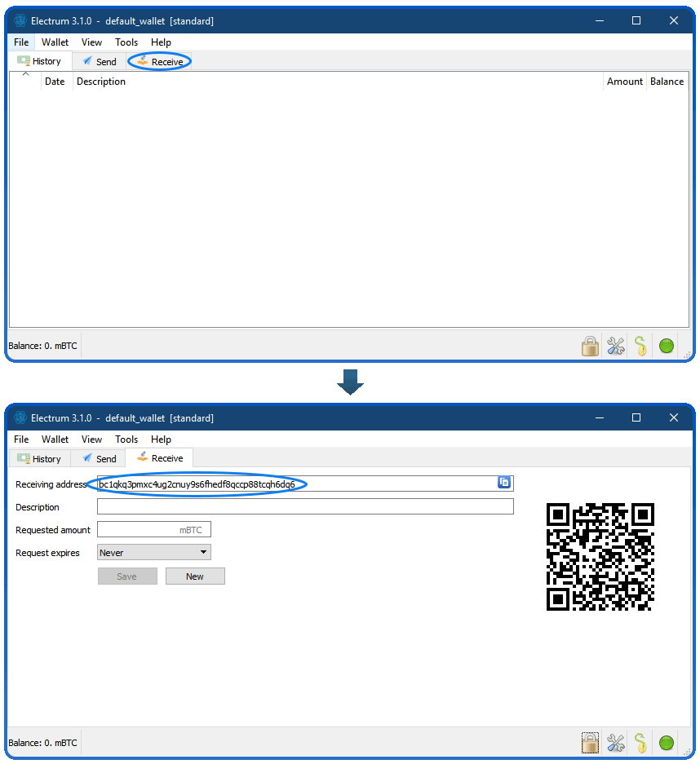Screen dimensions: 700x764
Task: Open Wallet menu in lower window
Action: 55,439
